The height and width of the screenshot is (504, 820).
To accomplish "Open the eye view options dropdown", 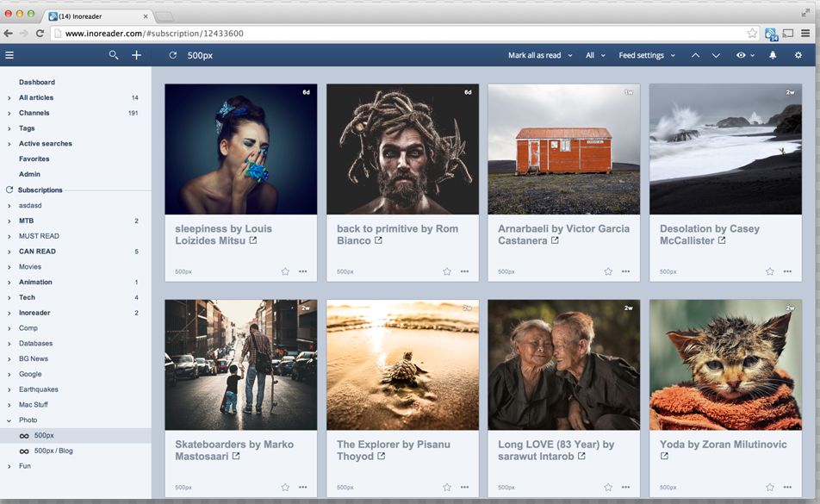I will tap(745, 55).
